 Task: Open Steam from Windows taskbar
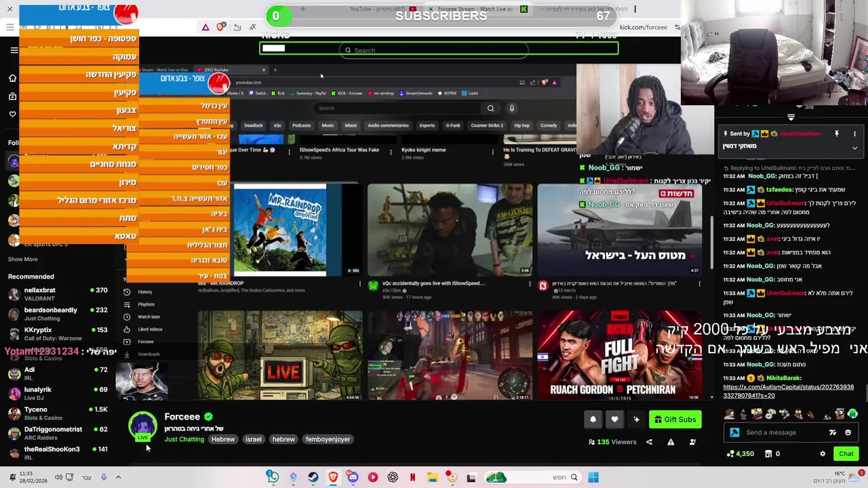click(x=313, y=477)
